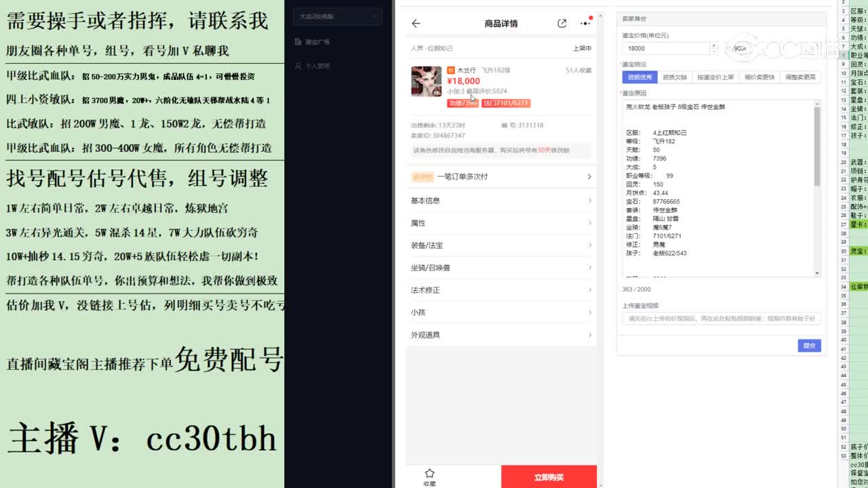
Task: Select spreadsheet row 30 灵宝 cell
Action: [859, 251]
